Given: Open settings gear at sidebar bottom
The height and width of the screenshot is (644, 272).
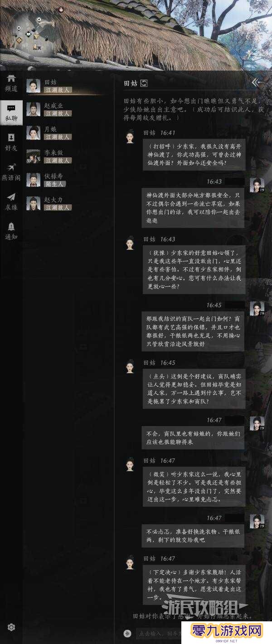Looking at the screenshot, I should [11, 627].
